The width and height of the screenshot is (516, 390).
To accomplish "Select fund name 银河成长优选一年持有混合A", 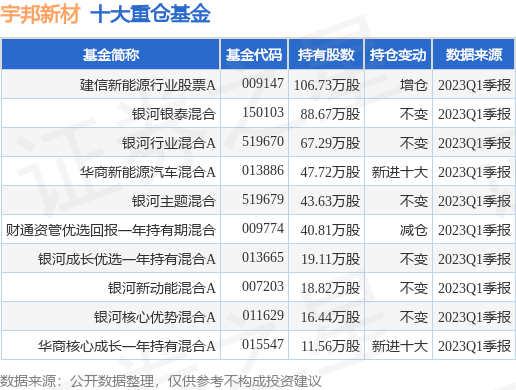I will (127, 259).
